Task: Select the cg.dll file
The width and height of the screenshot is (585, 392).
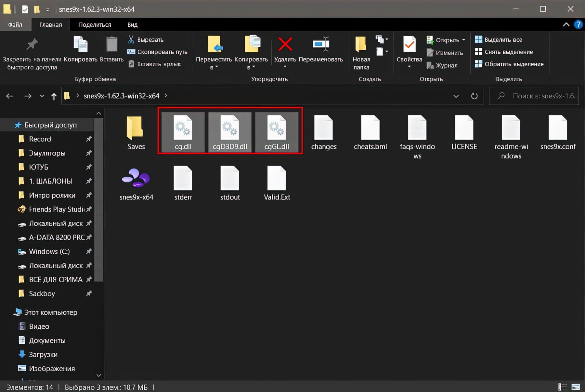Action: point(183,133)
